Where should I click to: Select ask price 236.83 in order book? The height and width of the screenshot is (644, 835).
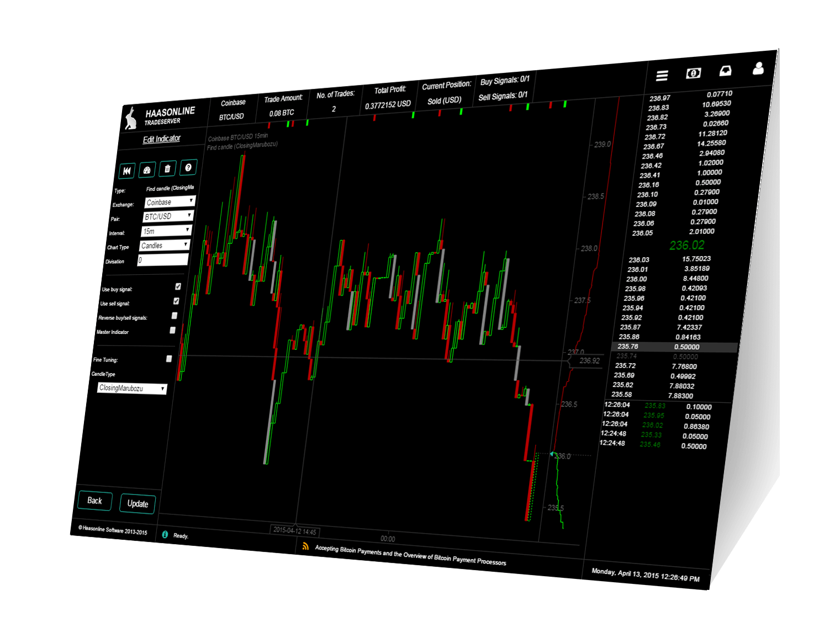pos(658,108)
